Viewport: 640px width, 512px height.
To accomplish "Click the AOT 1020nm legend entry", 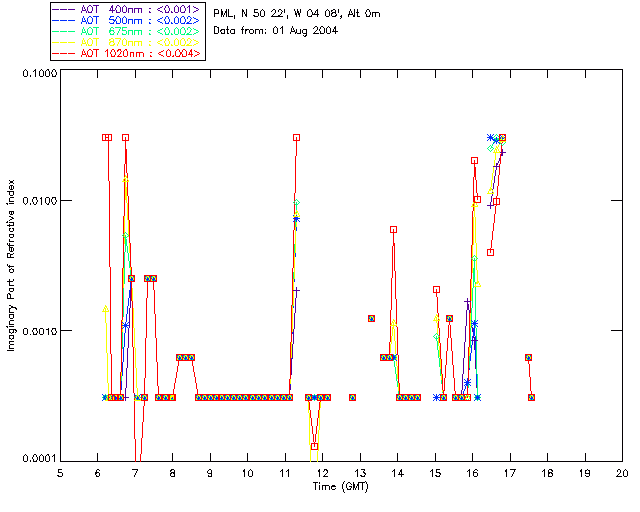I will [127, 53].
